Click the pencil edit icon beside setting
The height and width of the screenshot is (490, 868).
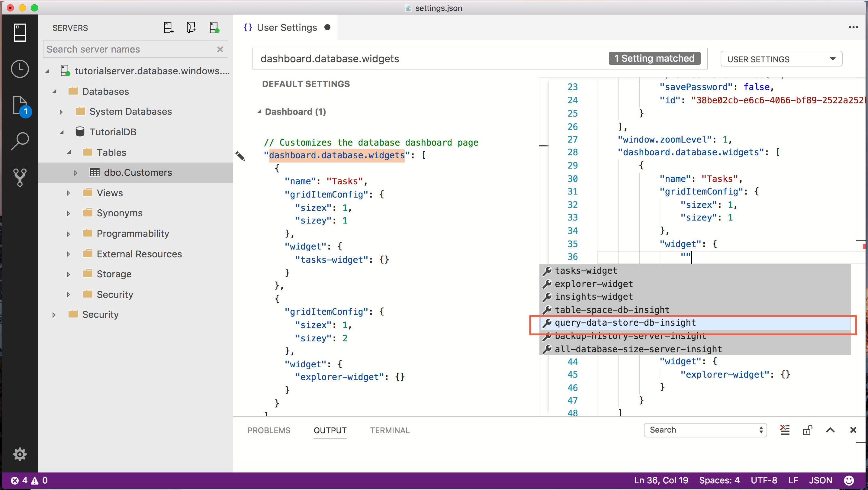(x=240, y=156)
